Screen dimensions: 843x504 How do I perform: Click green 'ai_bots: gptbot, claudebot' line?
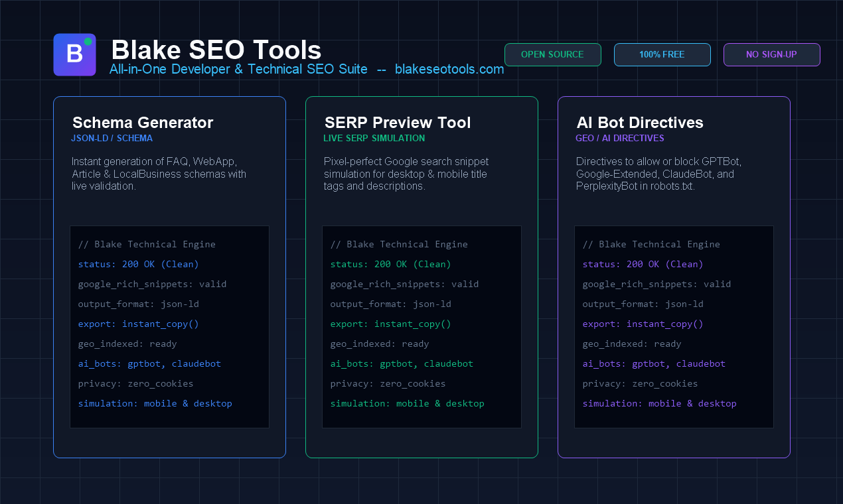[x=402, y=363]
